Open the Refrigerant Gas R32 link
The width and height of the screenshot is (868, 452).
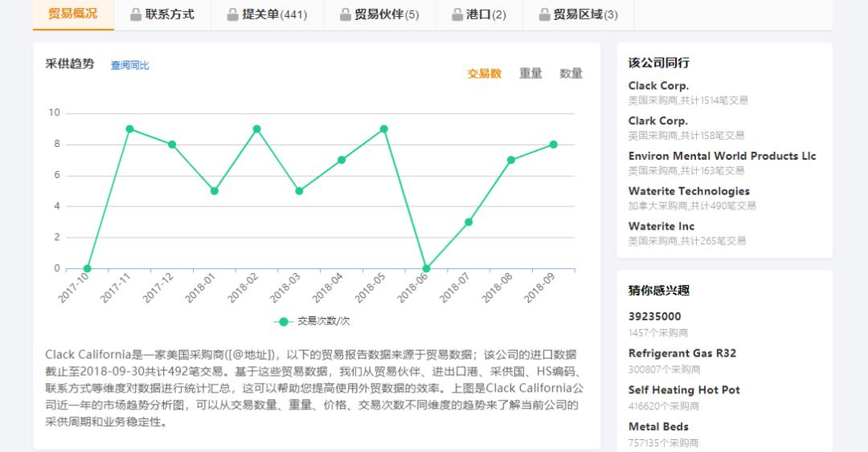pyautogui.click(x=682, y=353)
